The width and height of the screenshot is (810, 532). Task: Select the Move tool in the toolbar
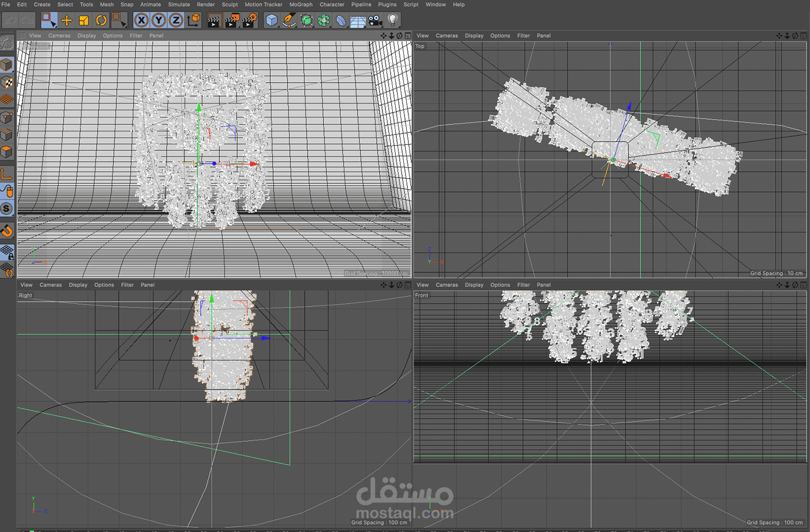[67, 21]
